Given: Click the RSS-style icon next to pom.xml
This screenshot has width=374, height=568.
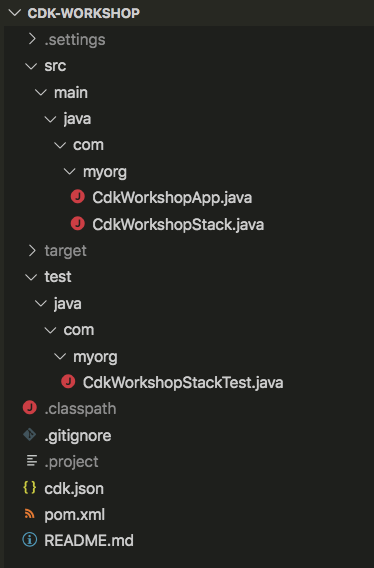Looking at the screenshot, I should tap(30, 514).
